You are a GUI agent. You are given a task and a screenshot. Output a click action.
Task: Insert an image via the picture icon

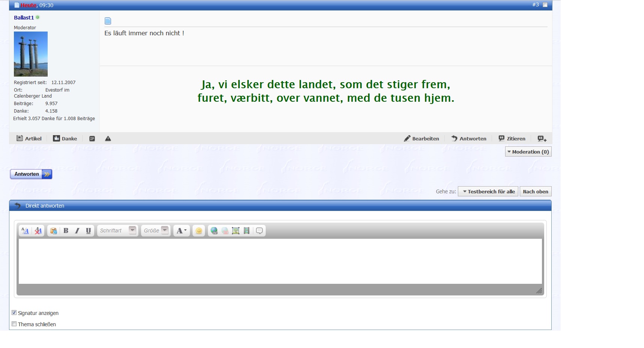[x=236, y=230]
